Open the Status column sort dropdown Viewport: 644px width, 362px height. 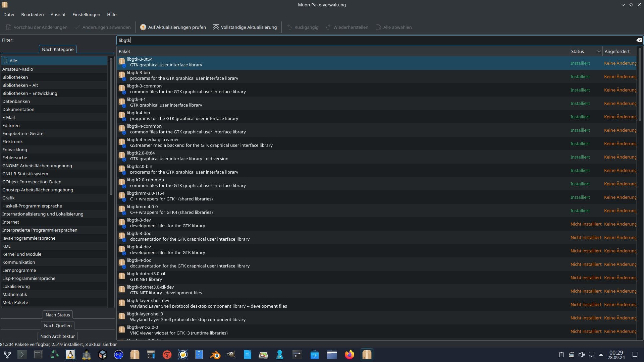(x=599, y=51)
